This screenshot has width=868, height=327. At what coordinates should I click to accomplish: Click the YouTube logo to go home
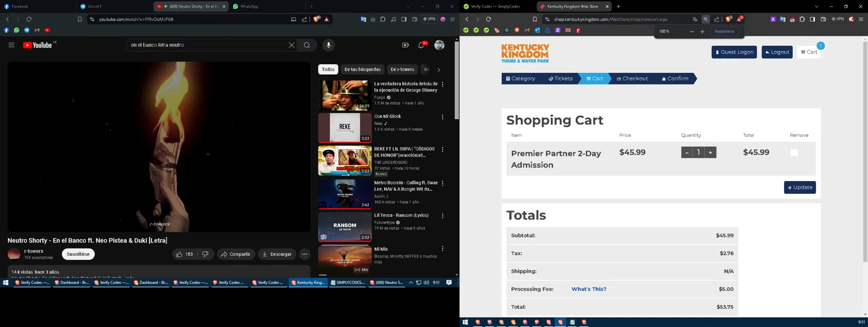point(38,45)
